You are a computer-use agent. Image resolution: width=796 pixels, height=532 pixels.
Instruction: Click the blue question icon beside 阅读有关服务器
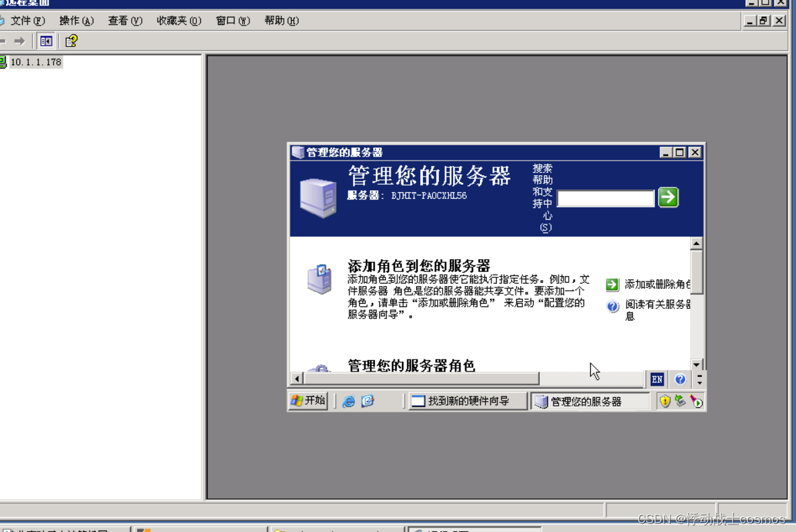pyautogui.click(x=612, y=306)
